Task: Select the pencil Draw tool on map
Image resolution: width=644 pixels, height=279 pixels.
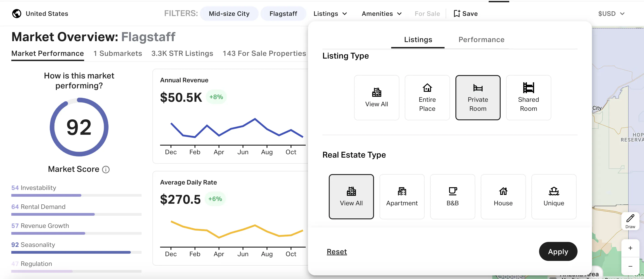Action: tap(630, 221)
